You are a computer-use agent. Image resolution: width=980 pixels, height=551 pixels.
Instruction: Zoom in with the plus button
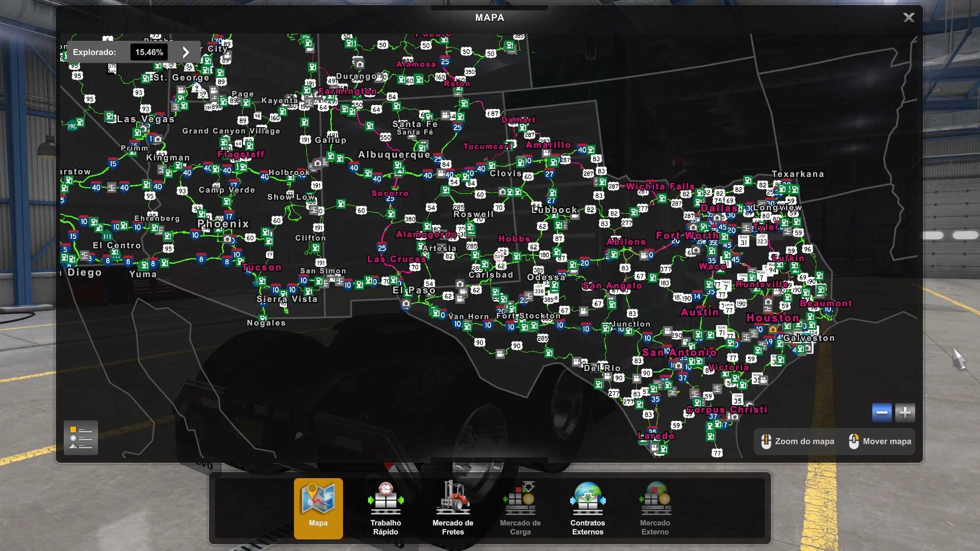pos(905,412)
